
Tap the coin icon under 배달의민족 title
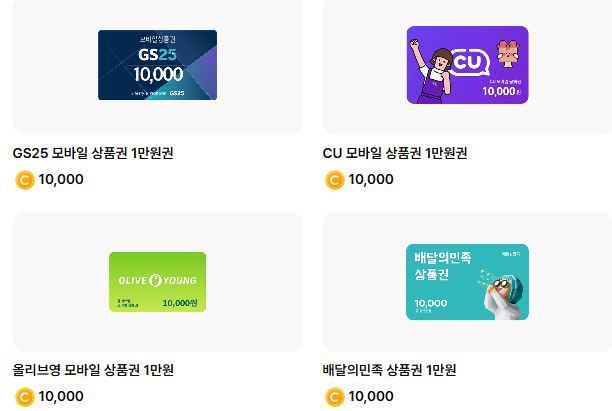(334, 397)
